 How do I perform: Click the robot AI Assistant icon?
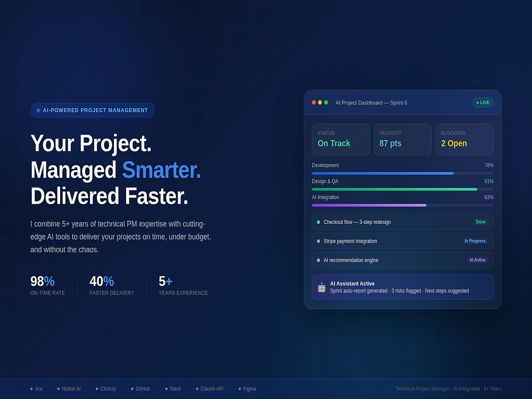[321, 287]
